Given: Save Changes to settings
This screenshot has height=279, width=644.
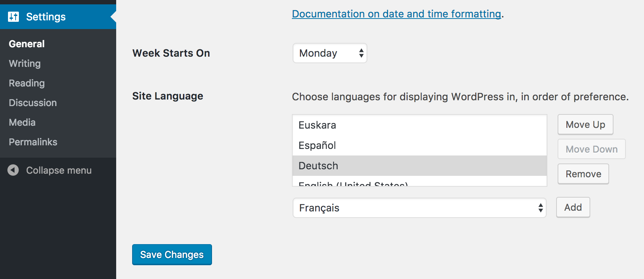Looking at the screenshot, I should (x=172, y=255).
